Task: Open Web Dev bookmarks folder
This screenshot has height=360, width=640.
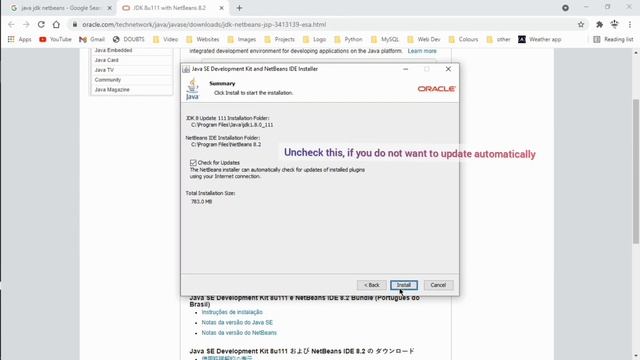Action: coord(424,39)
